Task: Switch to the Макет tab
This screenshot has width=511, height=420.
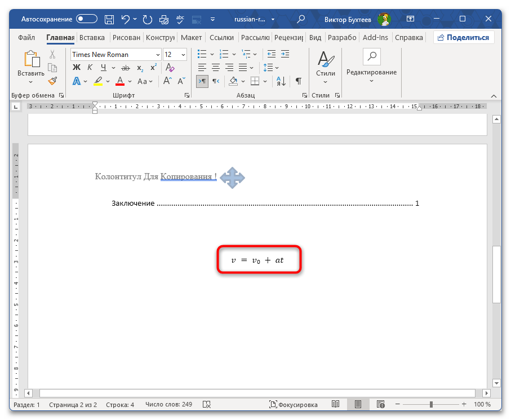Action: tap(192, 38)
